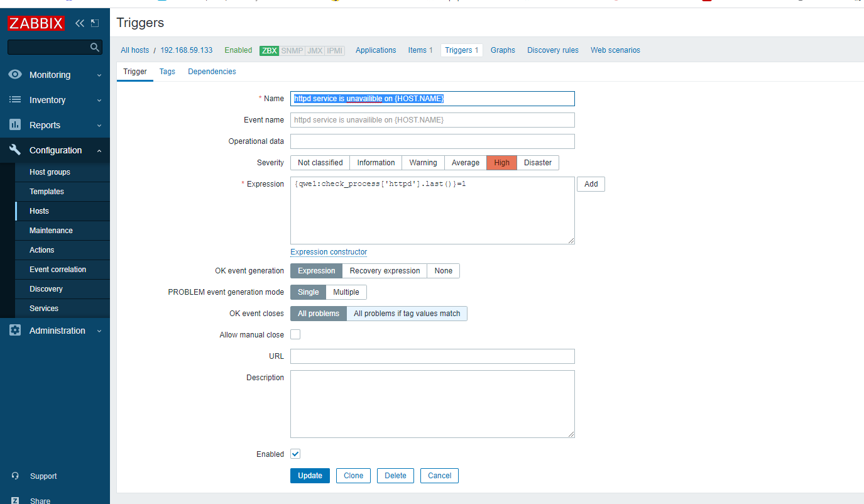The image size is (864, 504).
Task: Open the Graphs link
Action: [x=503, y=50]
